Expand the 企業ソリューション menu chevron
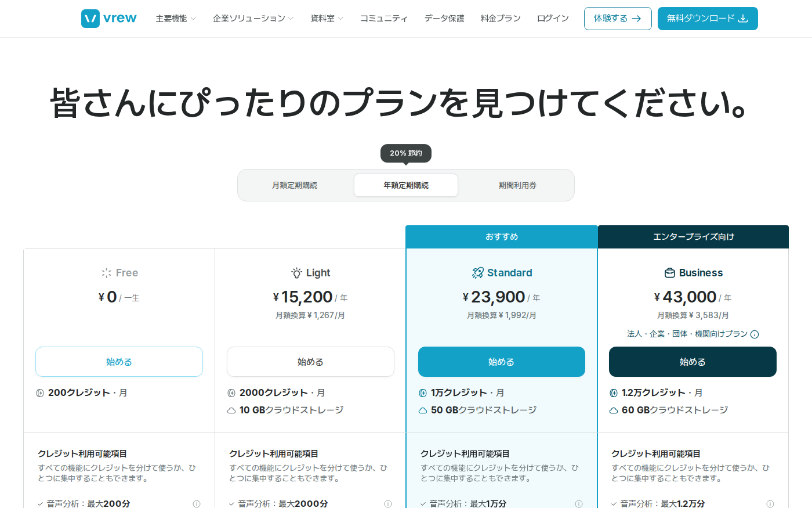Image resolution: width=812 pixels, height=508 pixels. (291, 19)
